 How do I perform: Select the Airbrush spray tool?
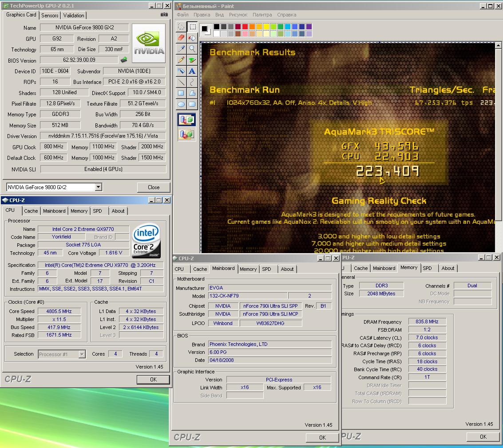click(181, 71)
